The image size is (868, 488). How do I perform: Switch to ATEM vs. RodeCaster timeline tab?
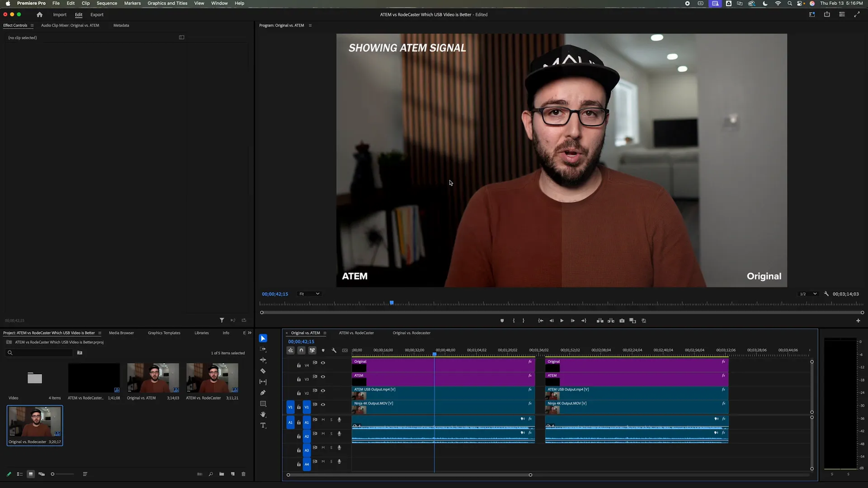(356, 333)
